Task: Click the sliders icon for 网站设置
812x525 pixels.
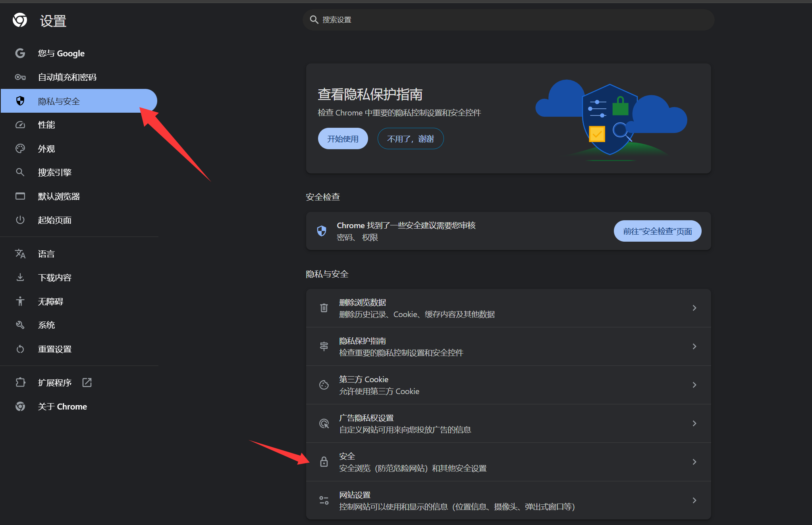Action: [x=324, y=500]
